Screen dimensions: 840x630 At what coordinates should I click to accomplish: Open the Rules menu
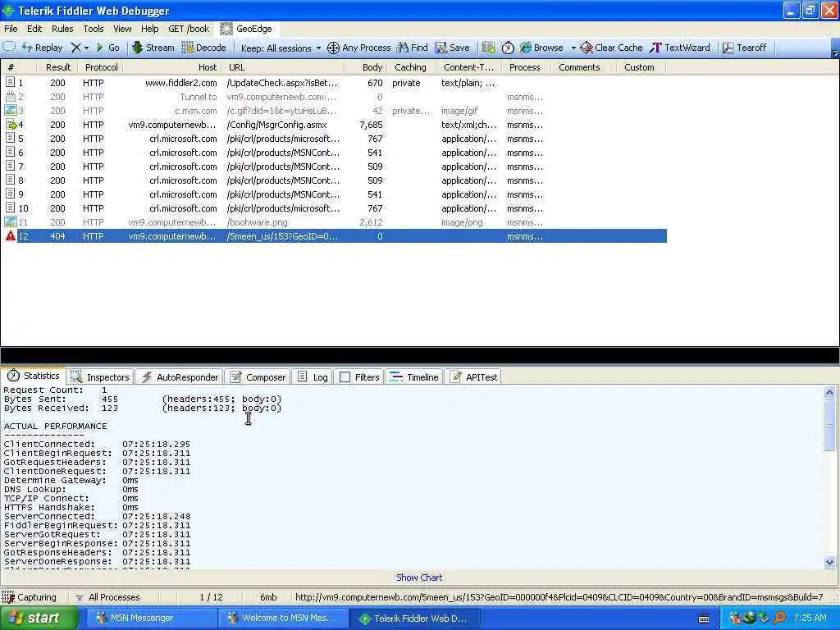[x=62, y=29]
